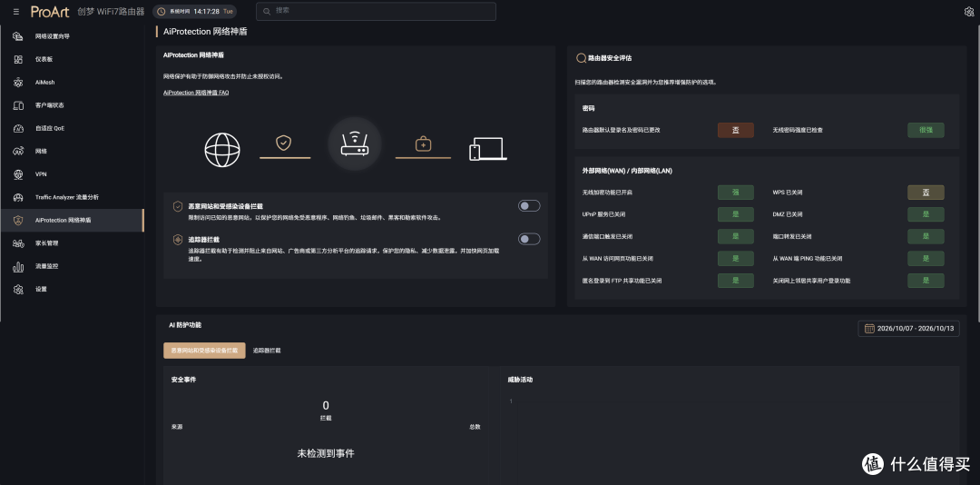The width and height of the screenshot is (980, 485).
Task: Toggle 恶意网站和受感染设备拦截 switch
Action: click(529, 206)
